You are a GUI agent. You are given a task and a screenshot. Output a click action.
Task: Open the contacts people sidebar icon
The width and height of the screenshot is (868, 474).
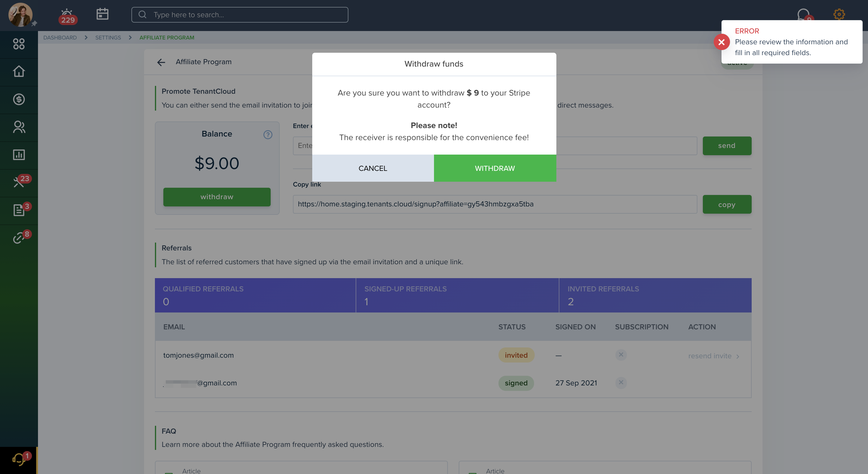point(19,127)
